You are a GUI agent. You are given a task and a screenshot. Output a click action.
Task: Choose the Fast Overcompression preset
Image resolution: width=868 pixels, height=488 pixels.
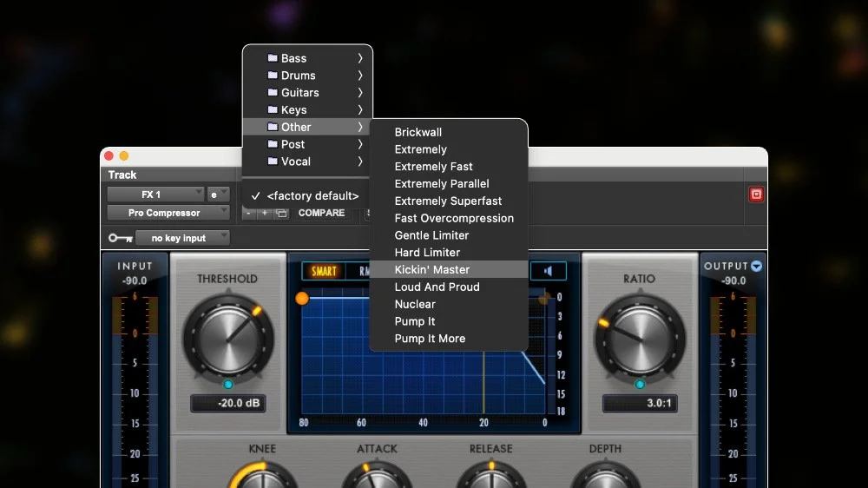449,218
